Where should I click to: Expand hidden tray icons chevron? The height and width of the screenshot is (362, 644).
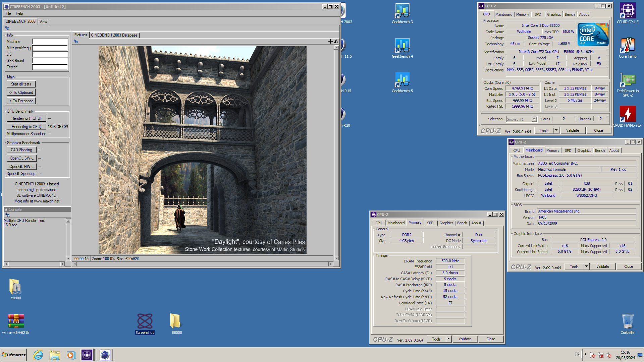[585, 355]
